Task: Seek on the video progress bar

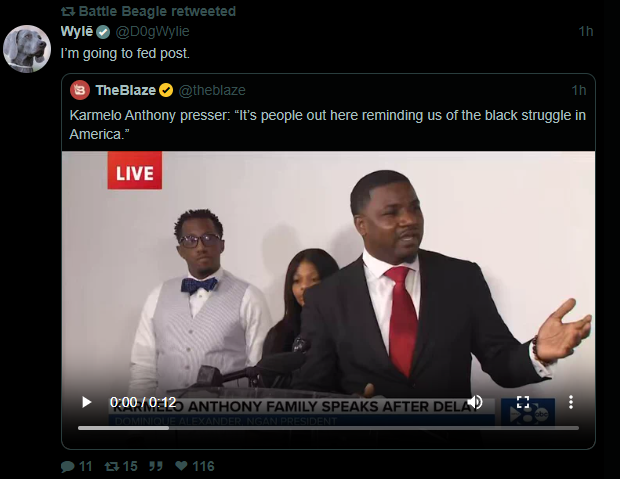Action: (x=328, y=428)
